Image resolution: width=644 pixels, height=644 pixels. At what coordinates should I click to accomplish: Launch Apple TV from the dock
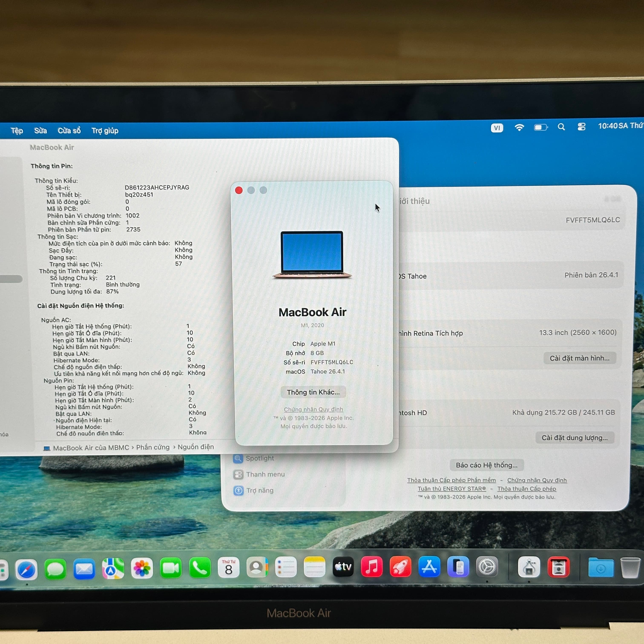343,566
